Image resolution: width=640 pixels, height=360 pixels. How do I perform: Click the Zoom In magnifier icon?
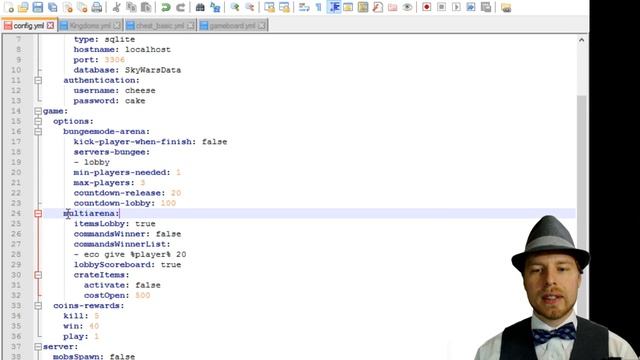tap(235, 7)
